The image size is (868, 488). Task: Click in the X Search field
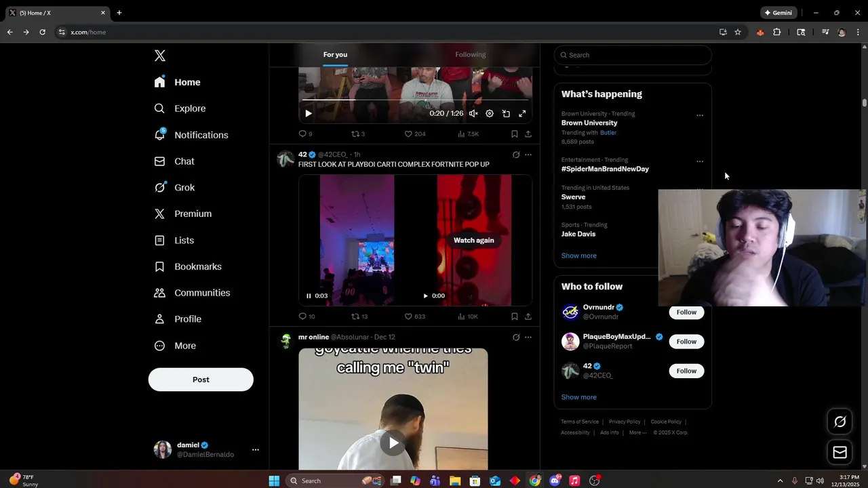[x=633, y=55]
